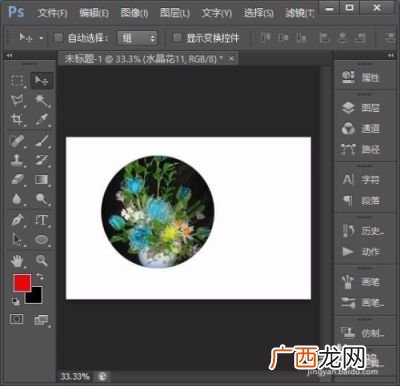Open the 选择(S) menu
The image size is (400, 386).
259,13
